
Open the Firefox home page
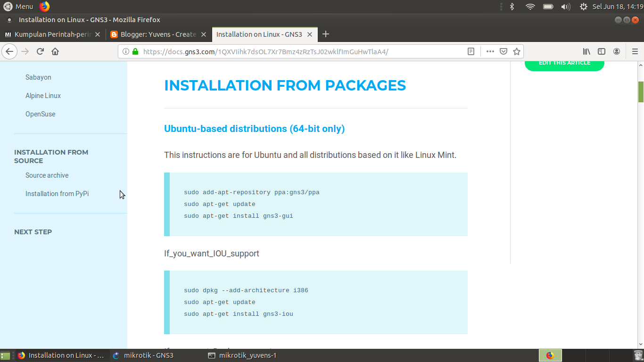click(55, 51)
